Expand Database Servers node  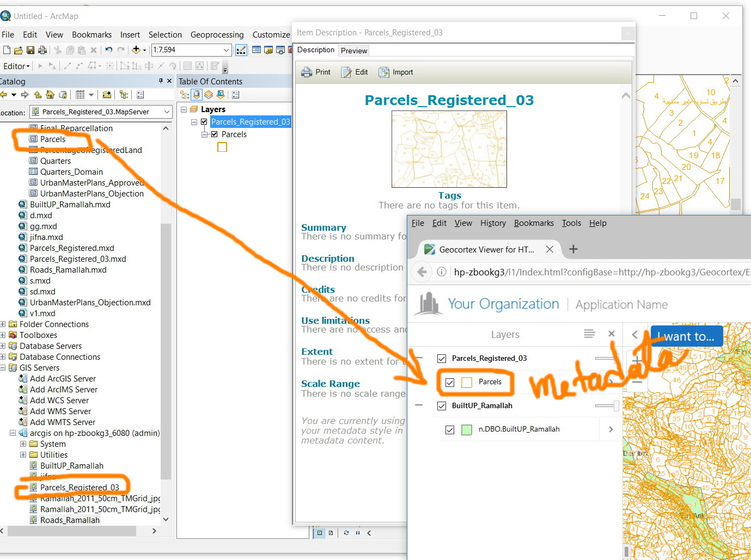tap(3, 346)
